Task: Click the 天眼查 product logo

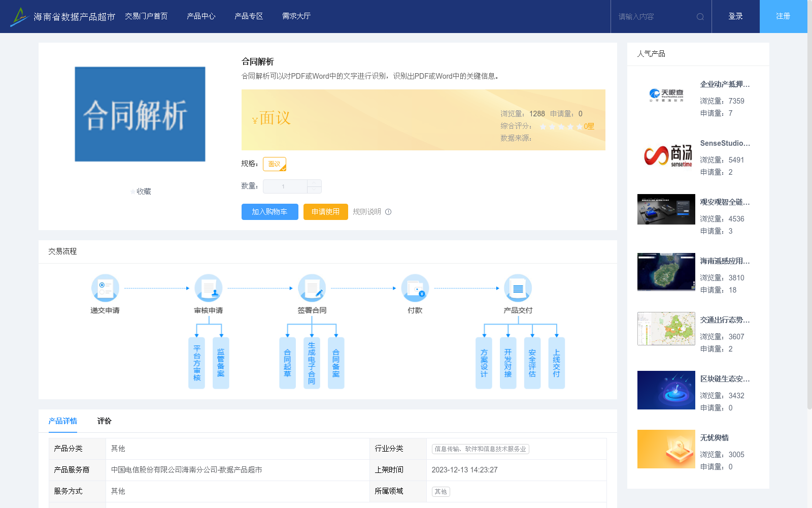Action: (x=666, y=96)
